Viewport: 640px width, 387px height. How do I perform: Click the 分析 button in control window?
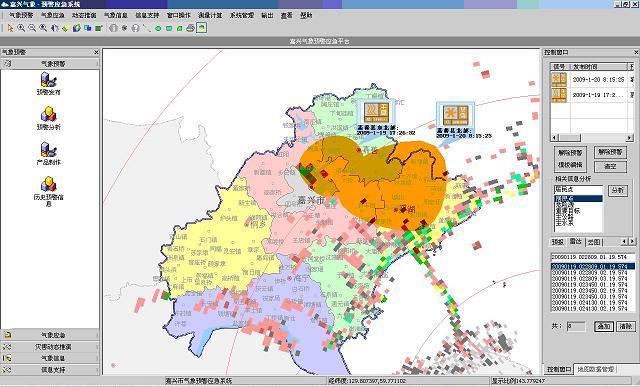coord(618,190)
